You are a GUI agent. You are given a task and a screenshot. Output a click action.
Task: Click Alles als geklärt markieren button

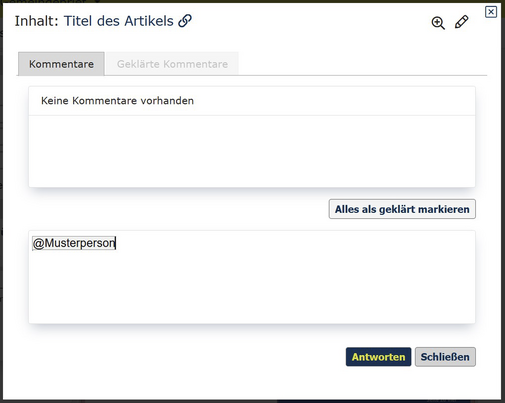(x=402, y=209)
